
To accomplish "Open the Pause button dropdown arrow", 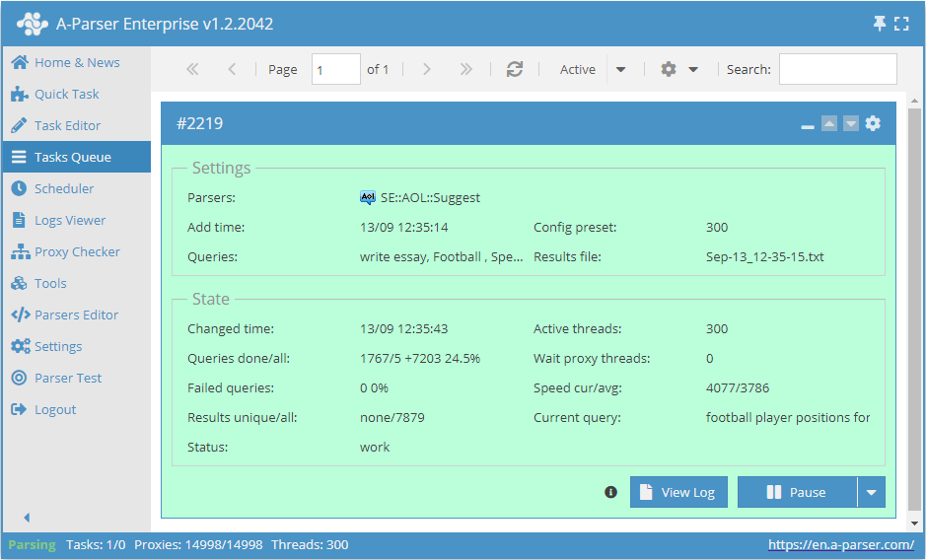I will tap(871, 492).
